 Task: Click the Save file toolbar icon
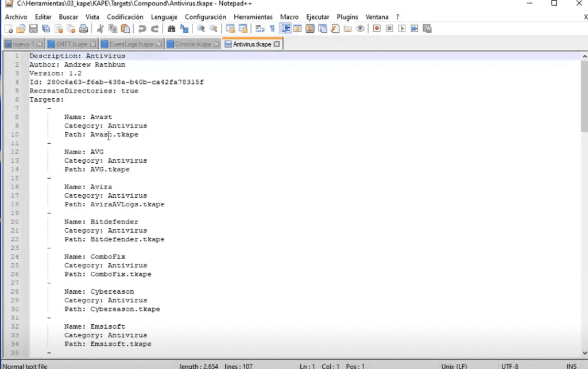[x=33, y=29]
